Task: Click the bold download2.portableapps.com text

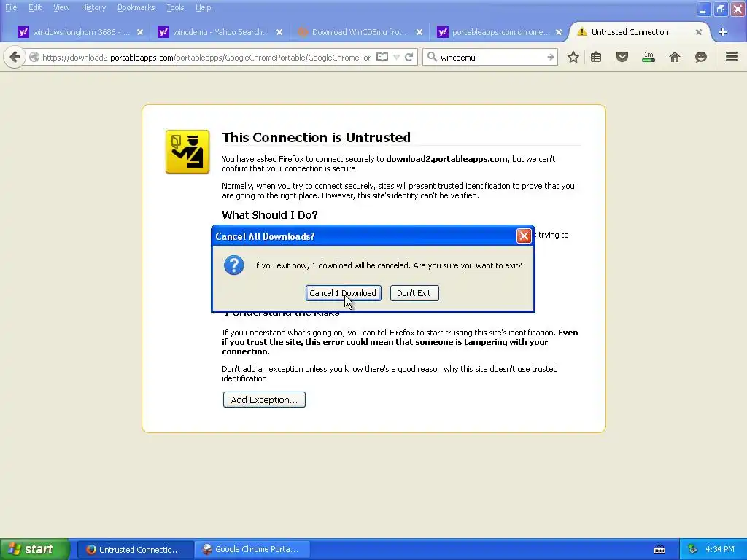Action: point(446,159)
